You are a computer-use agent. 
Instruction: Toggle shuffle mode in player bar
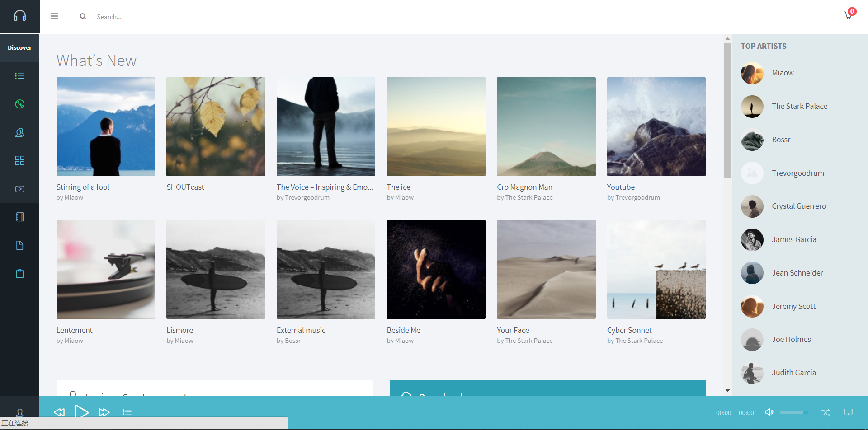[x=826, y=412]
